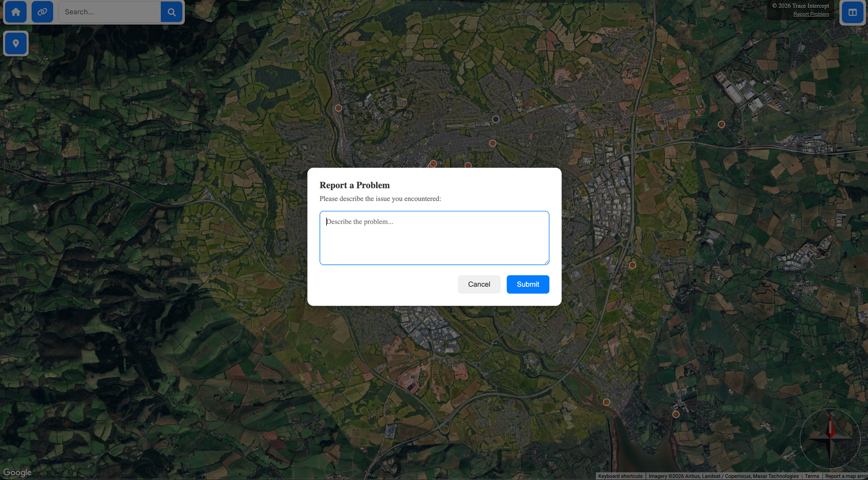Open the side panel layout icon
The width and height of the screenshot is (868, 480).
pyautogui.click(x=852, y=13)
